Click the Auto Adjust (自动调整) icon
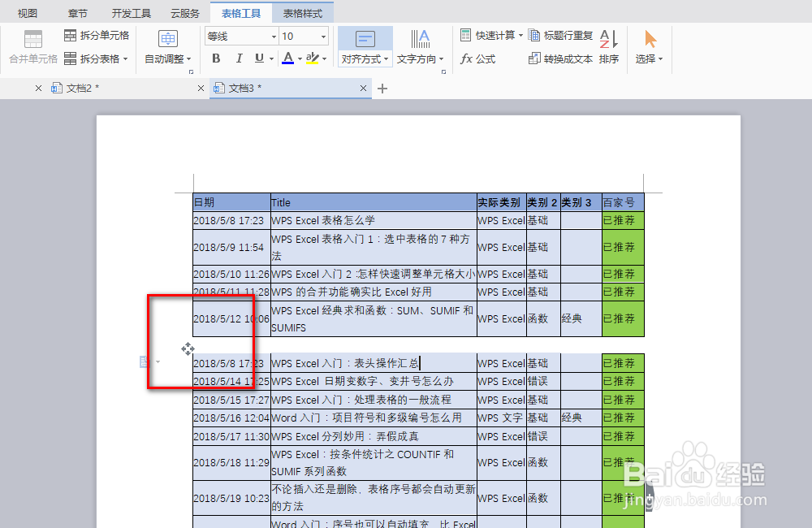The image size is (812, 528). pyautogui.click(x=168, y=39)
